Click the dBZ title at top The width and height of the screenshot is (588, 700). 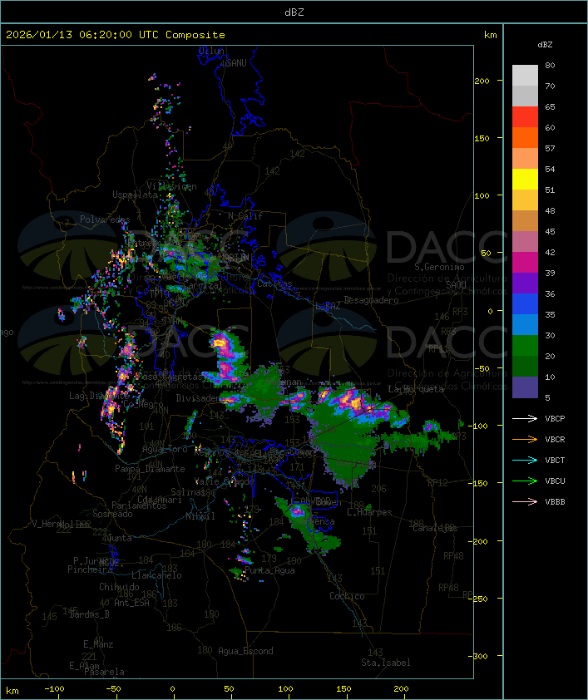point(294,12)
